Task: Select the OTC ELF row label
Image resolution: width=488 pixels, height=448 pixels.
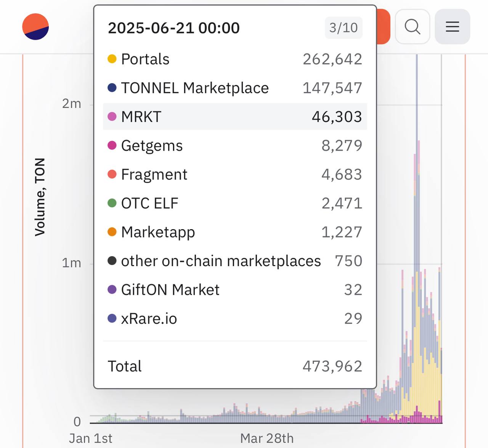Action: [149, 203]
